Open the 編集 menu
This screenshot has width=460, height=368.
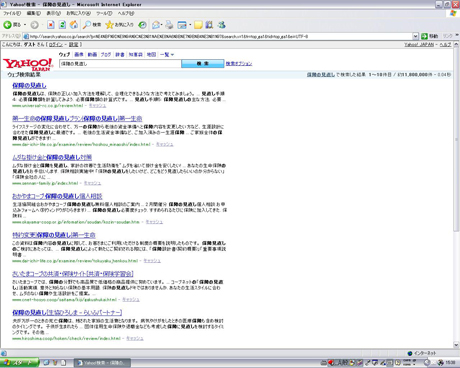click(x=34, y=13)
